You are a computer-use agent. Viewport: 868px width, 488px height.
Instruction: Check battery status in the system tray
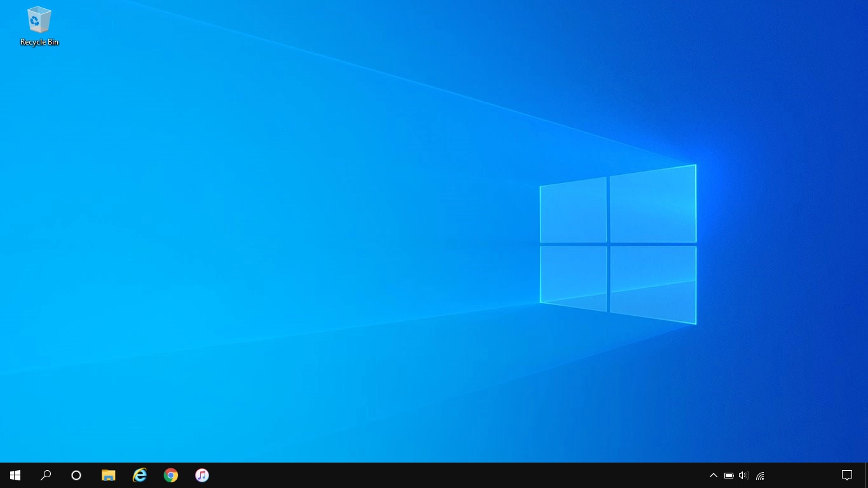729,475
